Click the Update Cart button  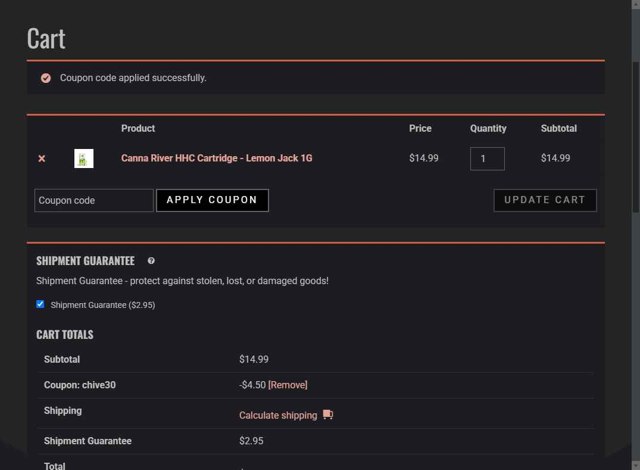pos(545,200)
